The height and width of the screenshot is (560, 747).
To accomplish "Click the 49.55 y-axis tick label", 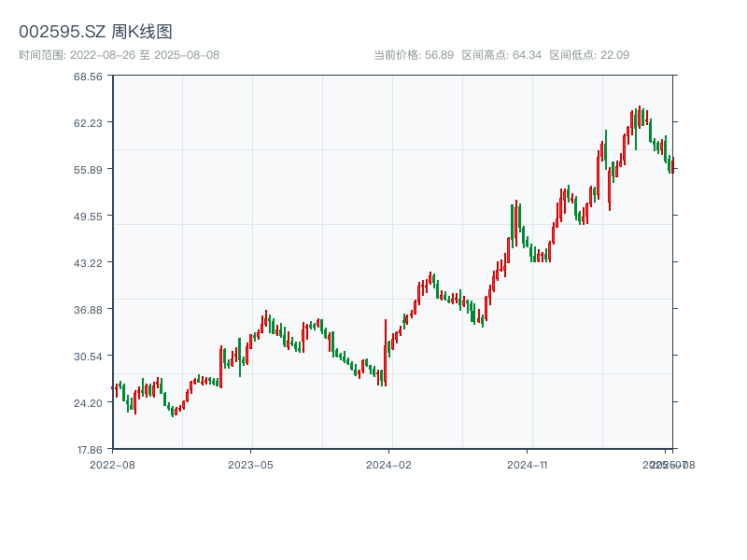I will pyautogui.click(x=88, y=216).
